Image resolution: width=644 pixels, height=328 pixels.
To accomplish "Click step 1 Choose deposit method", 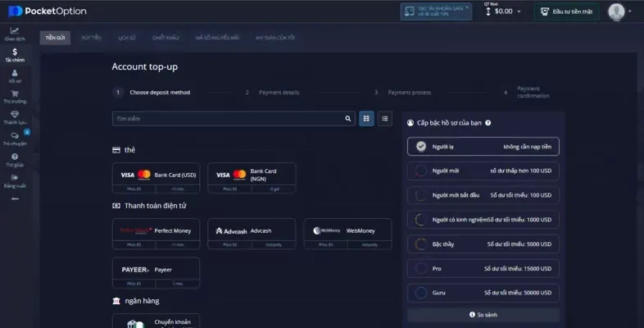I will [152, 93].
